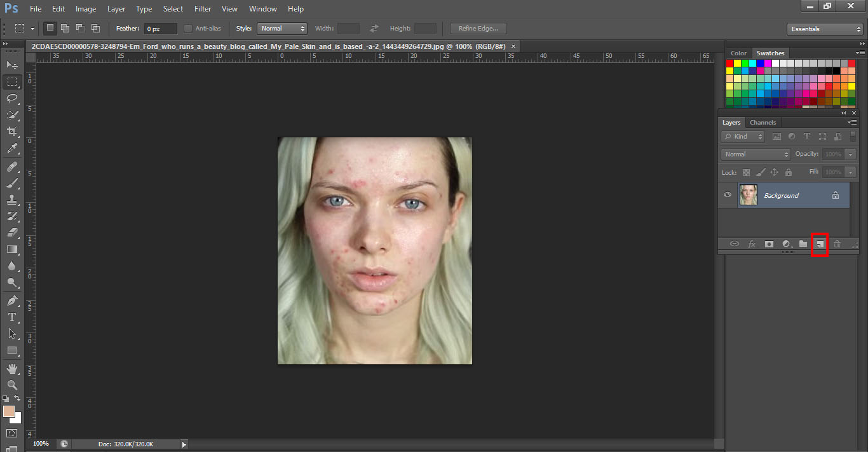Pick a red swatch in the Swatches panel

pyautogui.click(x=729, y=62)
